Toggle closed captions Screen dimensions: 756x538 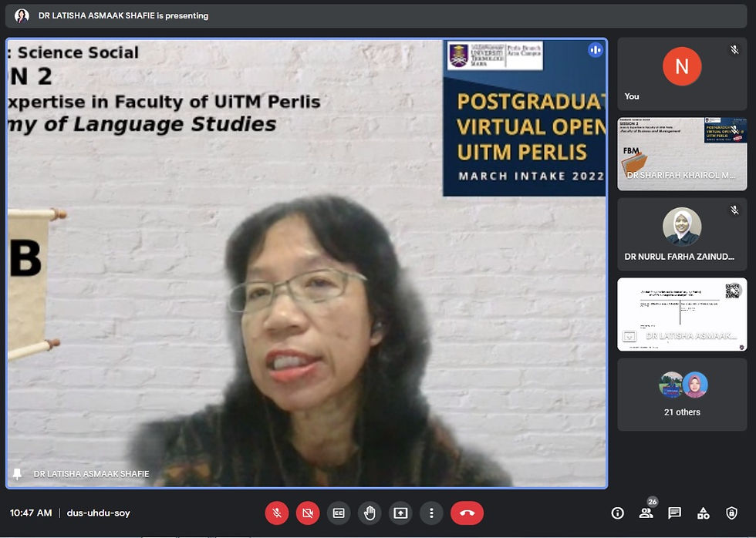pos(339,513)
